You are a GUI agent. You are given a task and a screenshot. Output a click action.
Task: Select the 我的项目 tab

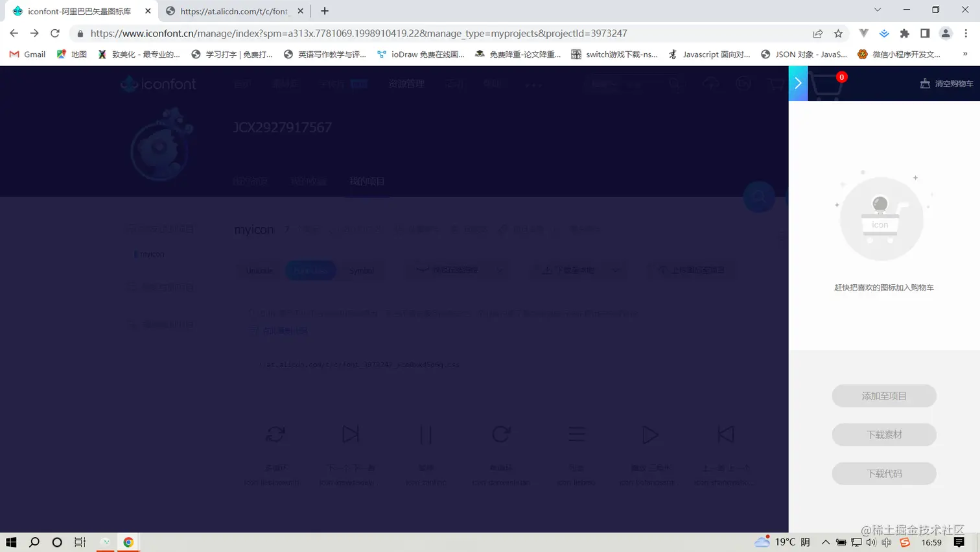pos(367,181)
